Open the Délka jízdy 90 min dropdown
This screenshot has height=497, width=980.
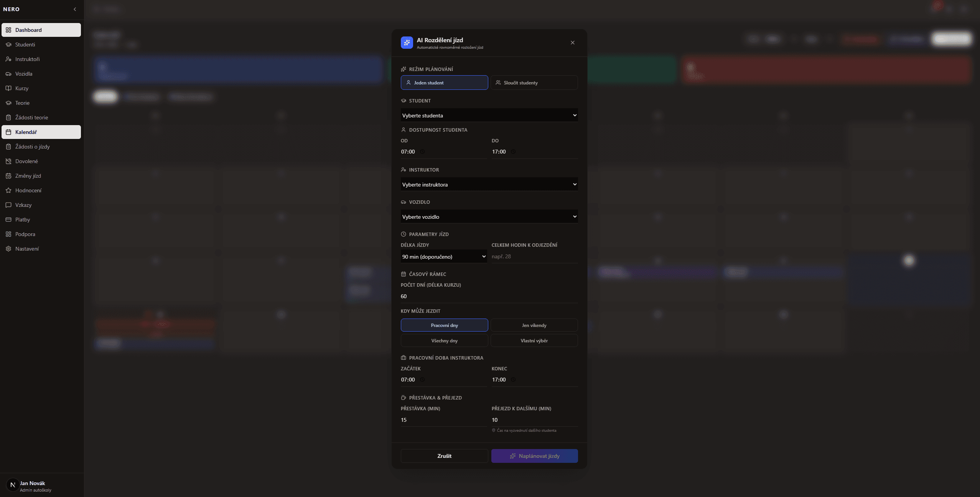click(x=443, y=256)
